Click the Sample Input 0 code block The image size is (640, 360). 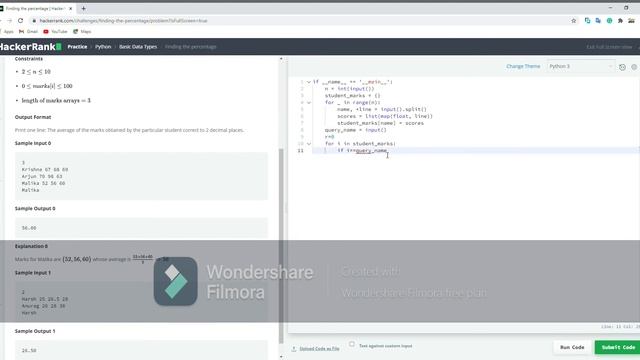tap(141, 176)
